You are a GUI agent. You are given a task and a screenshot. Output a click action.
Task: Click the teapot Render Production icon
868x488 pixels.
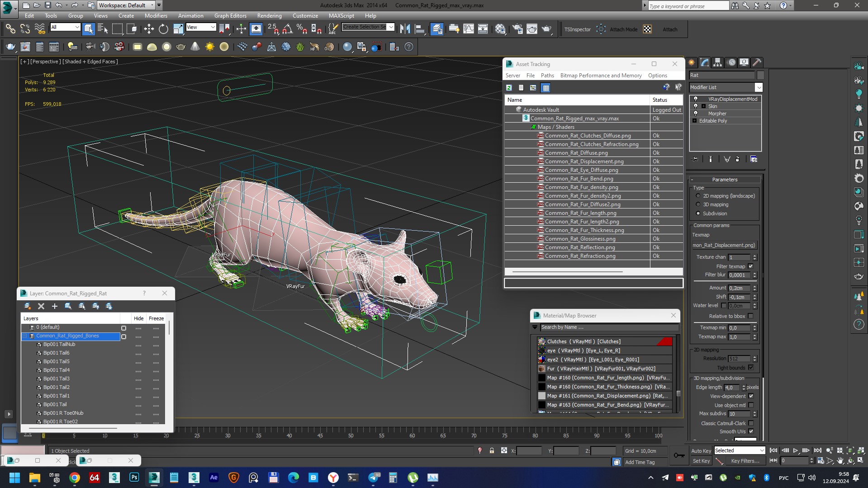pos(546,29)
